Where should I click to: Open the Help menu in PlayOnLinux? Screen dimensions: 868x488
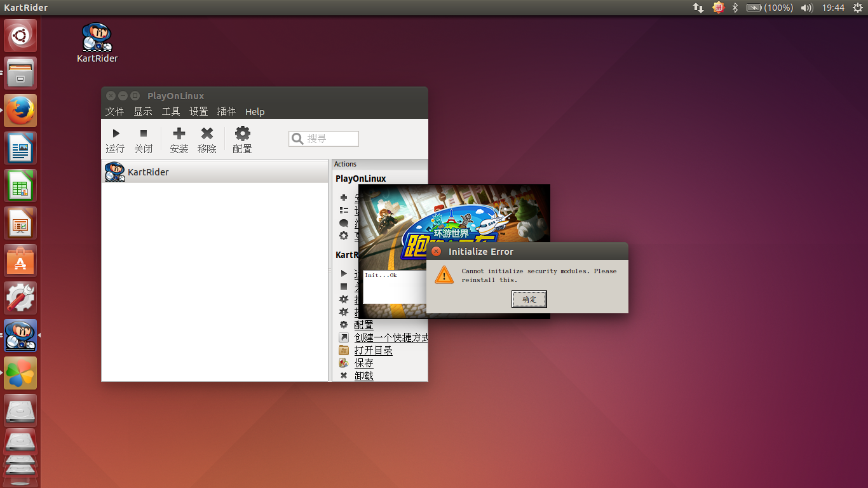click(255, 112)
